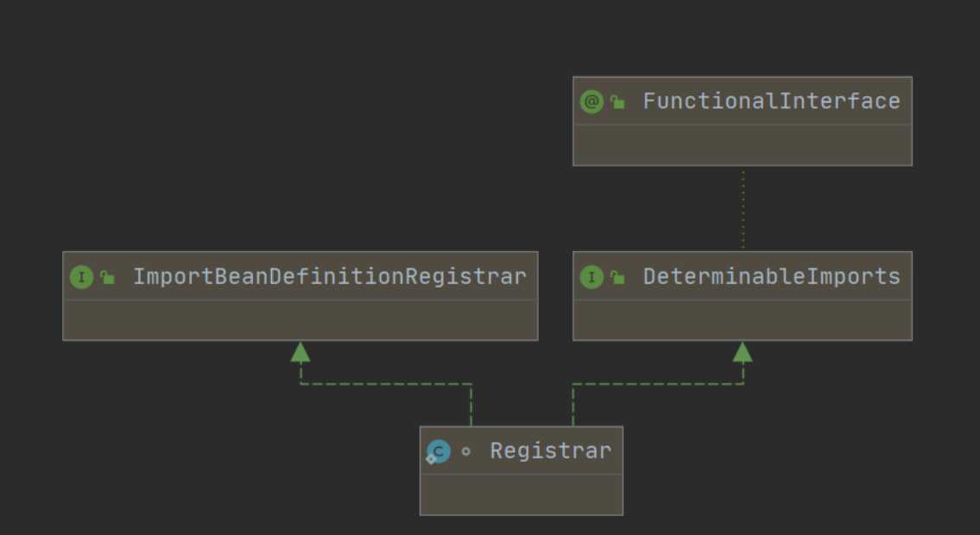The image size is (980, 535).
Task: Click the empty compartment under ImportBeanDefinitionRegistrar
Action: point(300,320)
